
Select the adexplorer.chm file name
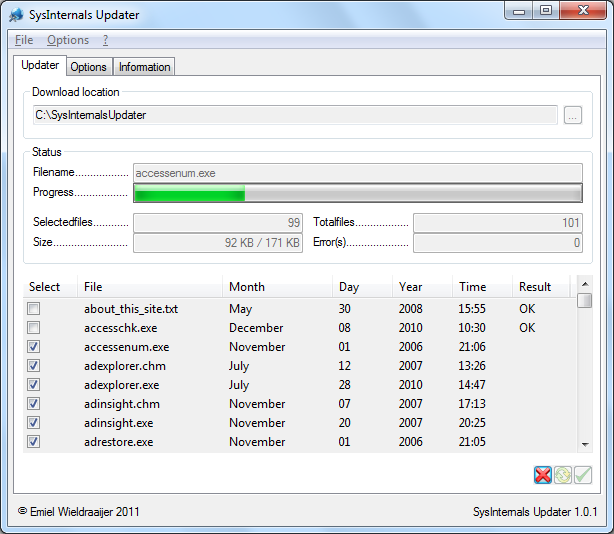[125, 366]
